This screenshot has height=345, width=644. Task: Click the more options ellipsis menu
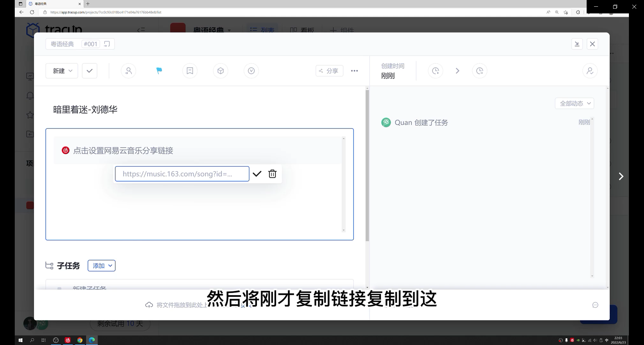355,71
